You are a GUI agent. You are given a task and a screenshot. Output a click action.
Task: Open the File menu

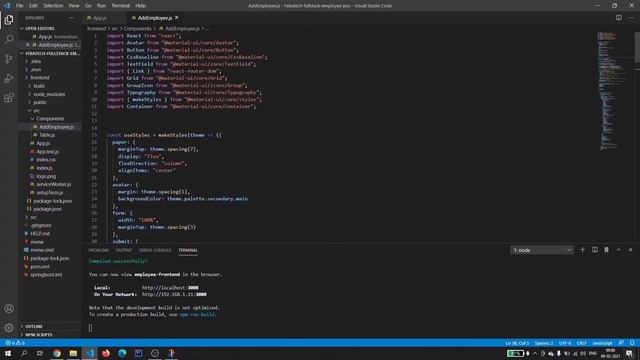(x=19, y=6)
